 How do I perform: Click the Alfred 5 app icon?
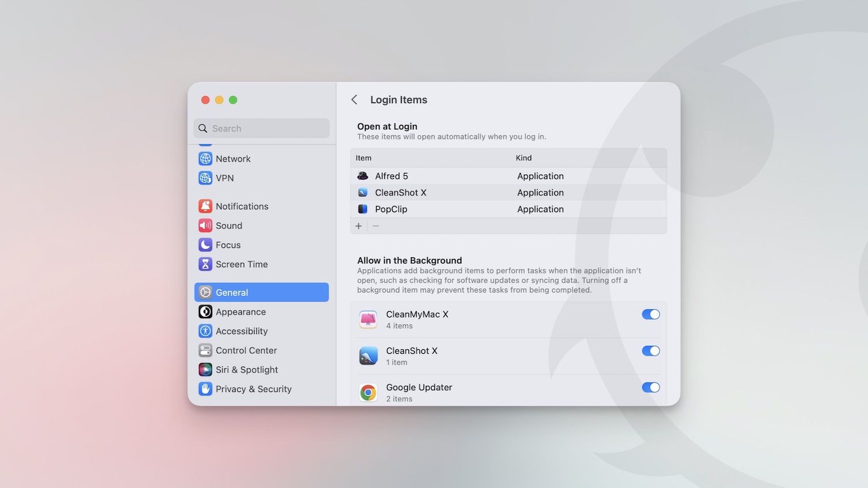pyautogui.click(x=363, y=176)
